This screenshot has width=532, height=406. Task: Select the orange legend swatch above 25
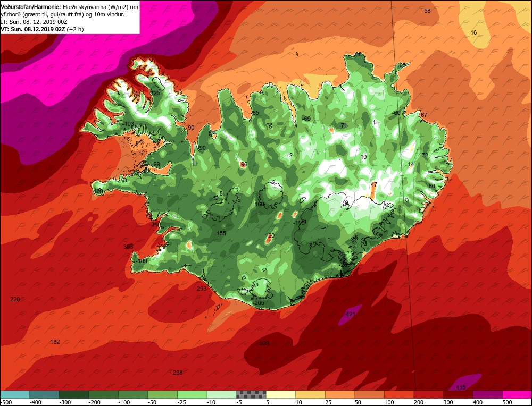pos(339,394)
